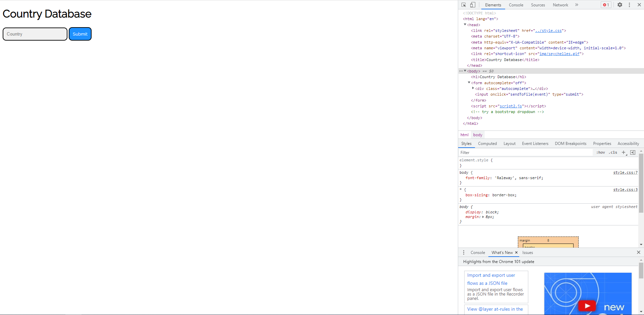The height and width of the screenshot is (315, 644).
Task: Toggle element classes panel with .cls
Action: click(613, 152)
